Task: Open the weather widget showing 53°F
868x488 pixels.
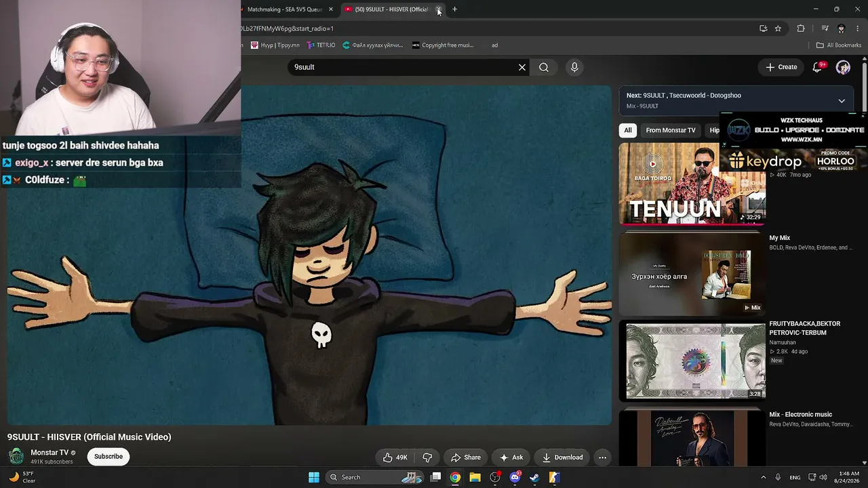Action: click(x=22, y=477)
